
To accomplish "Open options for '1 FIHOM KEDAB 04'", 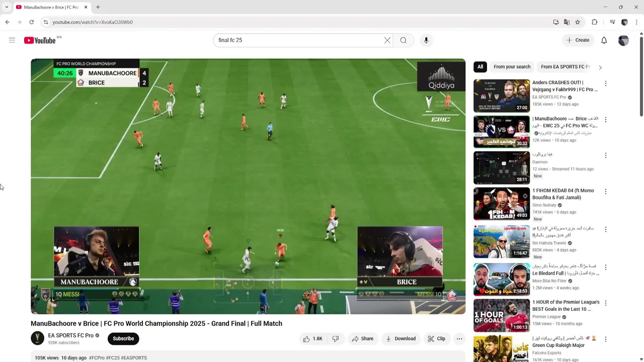I will (x=605, y=192).
